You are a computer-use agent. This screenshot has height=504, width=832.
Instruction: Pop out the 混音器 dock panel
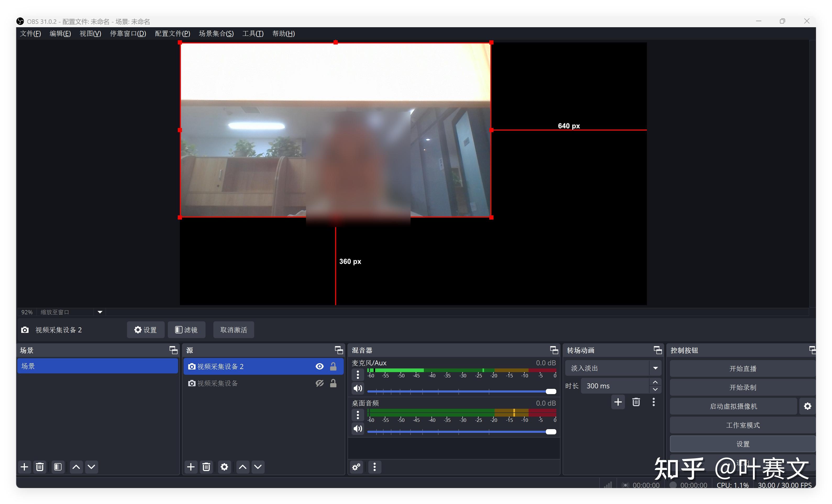tap(554, 350)
